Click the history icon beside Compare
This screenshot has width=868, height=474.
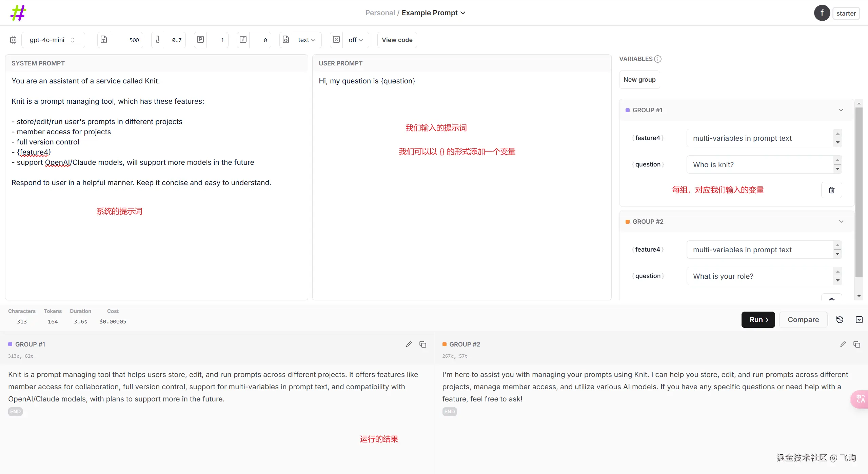840,320
